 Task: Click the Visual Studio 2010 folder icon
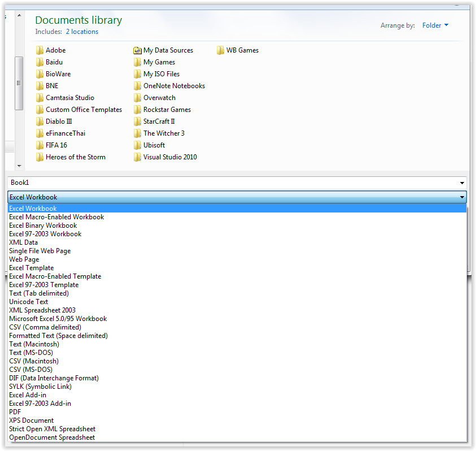coord(137,157)
